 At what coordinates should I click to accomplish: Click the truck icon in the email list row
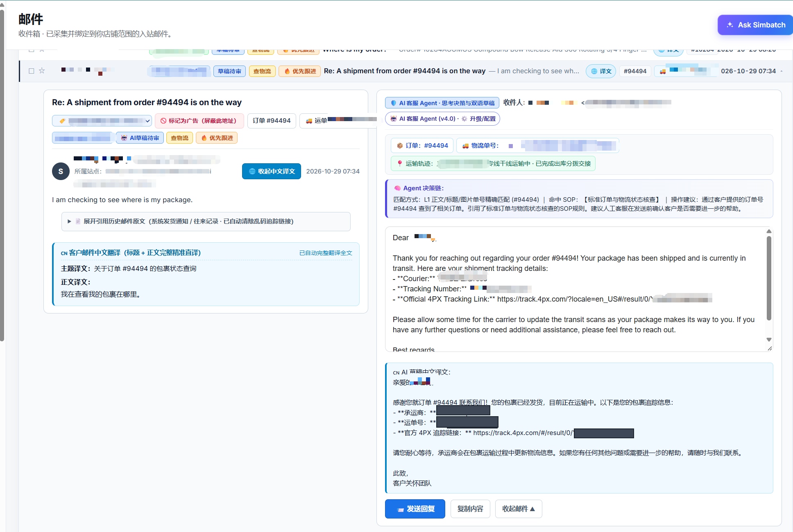[x=662, y=71]
